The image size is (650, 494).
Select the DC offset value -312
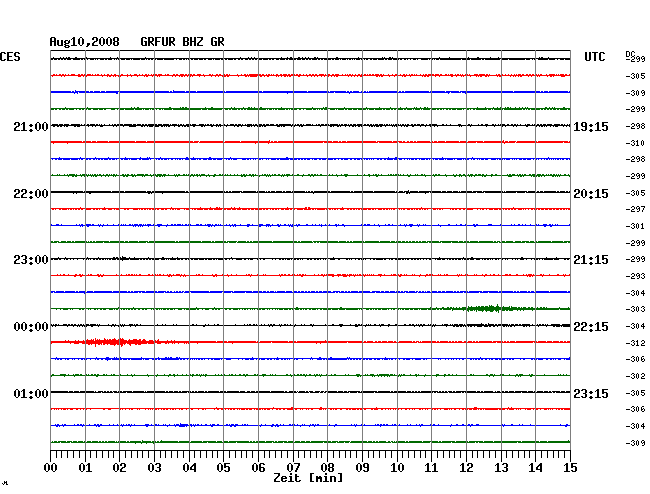pos(635,343)
